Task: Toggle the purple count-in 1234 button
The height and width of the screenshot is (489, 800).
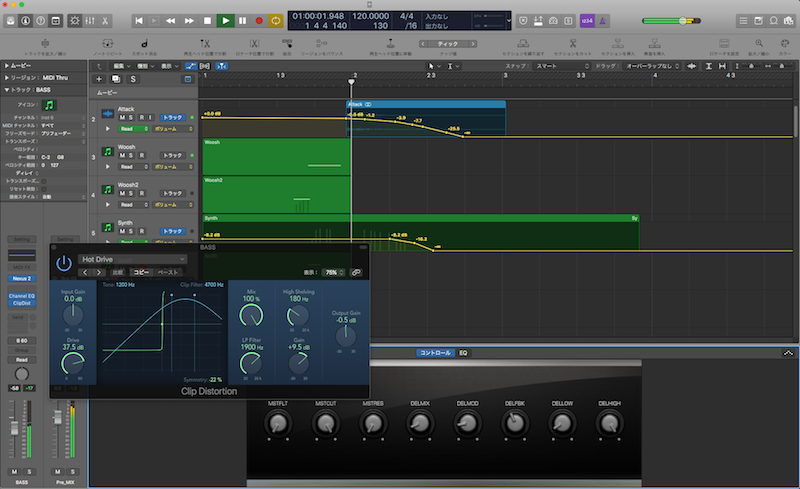Action: [x=587, y=21]
